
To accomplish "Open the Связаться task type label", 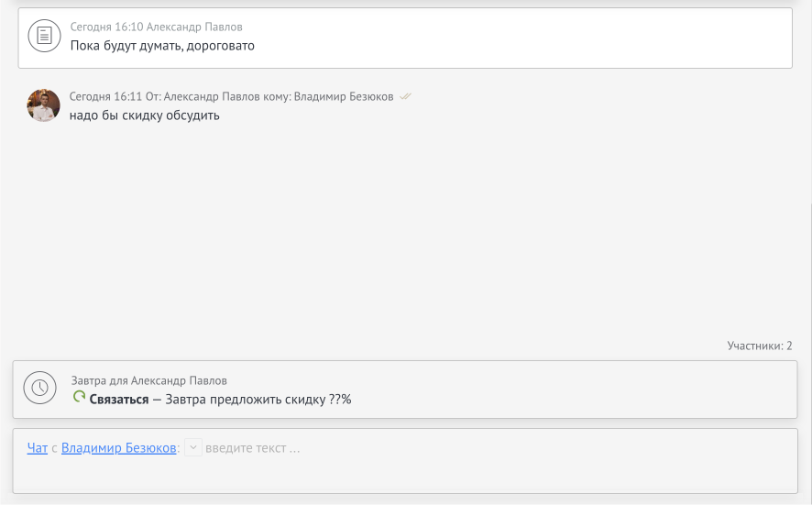I will coord(119,399).
